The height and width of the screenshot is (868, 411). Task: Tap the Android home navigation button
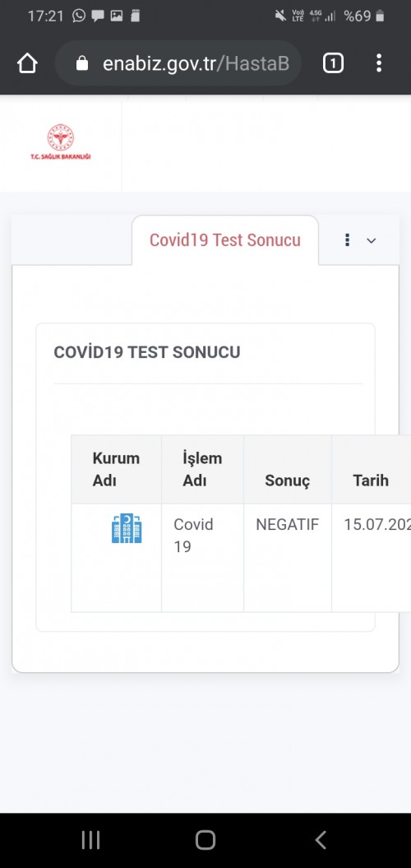205,840
